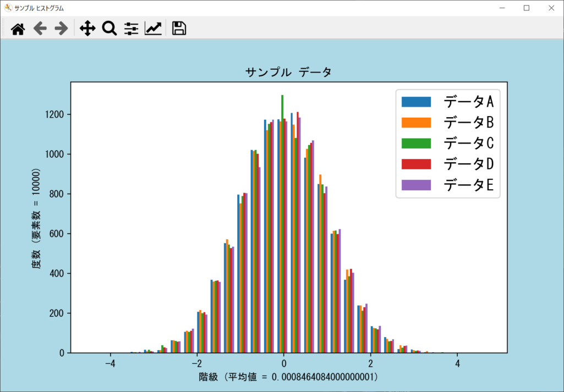Click the legend label データE
This screenshot has height=392, width=564.
click(469, 185)
